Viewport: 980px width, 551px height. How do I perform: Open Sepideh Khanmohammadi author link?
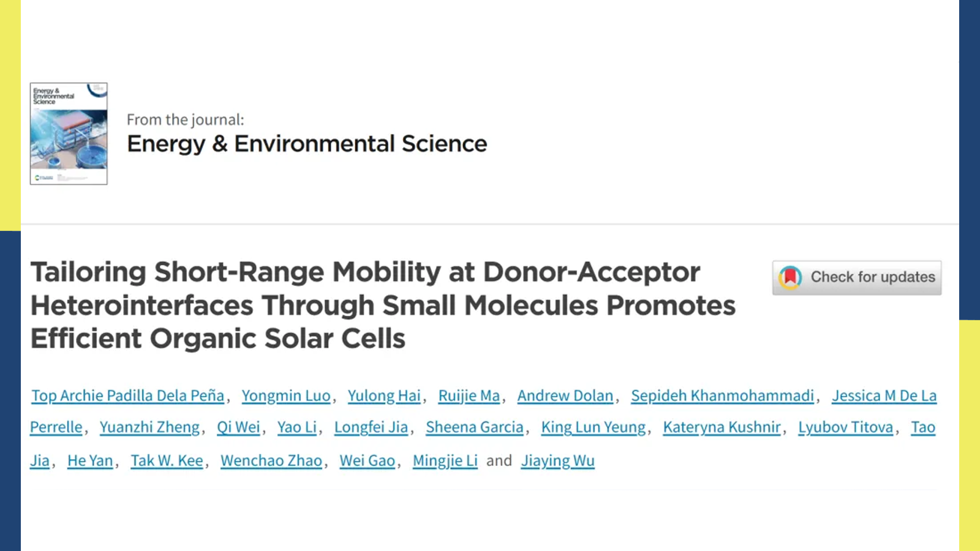point(723,396)
